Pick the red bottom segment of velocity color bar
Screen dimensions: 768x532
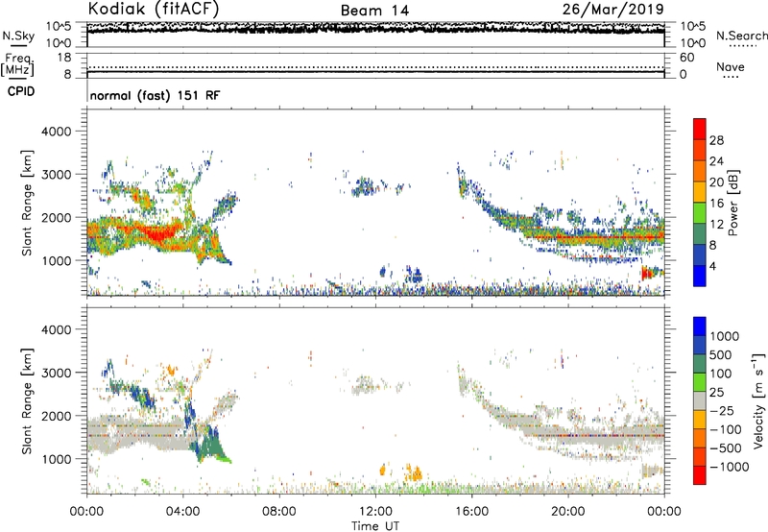coord(700,474)
